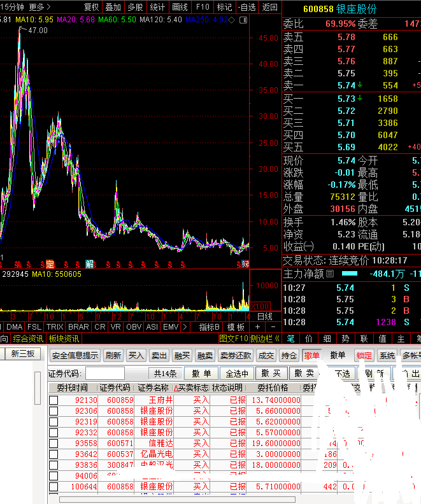
Task: Open the 复权 menu
Action: 91,7
